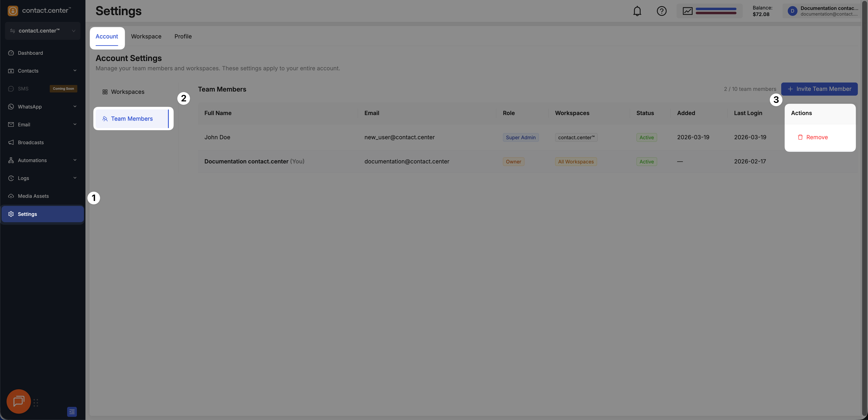Select Workspaces in account settings menu
Screen dimensions: 868x420
(x=127, y=92)
